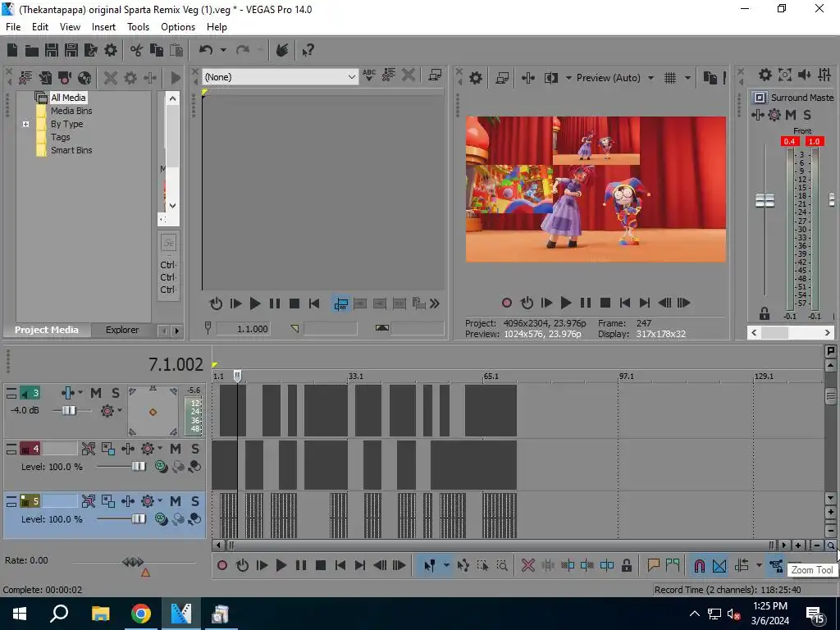This screenshot has width=840, height=630.
Task: Toggle preview overlays grid icon
Action: (x=669, y=78)
